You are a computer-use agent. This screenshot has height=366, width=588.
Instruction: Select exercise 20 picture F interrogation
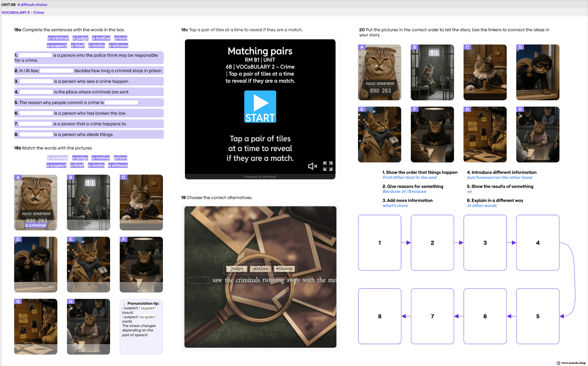[x=432, y=135]
